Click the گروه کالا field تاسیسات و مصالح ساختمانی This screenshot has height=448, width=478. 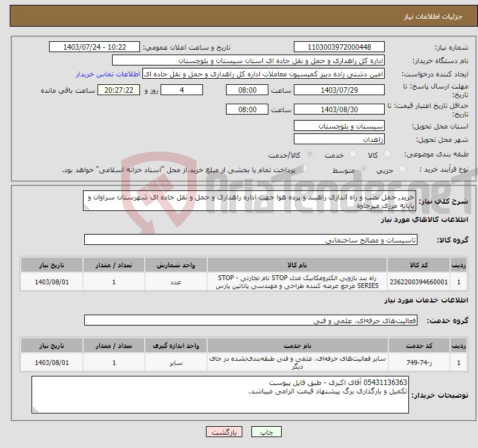pos(251,239)
